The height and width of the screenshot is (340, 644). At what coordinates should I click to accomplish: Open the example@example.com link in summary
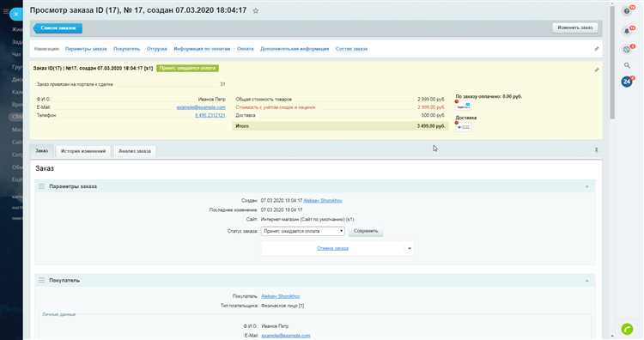click(x=201, y=107)
